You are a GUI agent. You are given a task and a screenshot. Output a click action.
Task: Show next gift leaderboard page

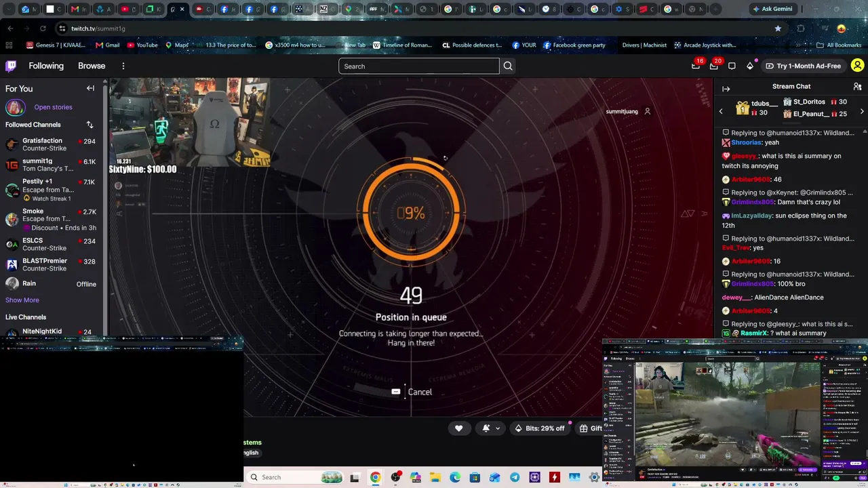point(862,111)
